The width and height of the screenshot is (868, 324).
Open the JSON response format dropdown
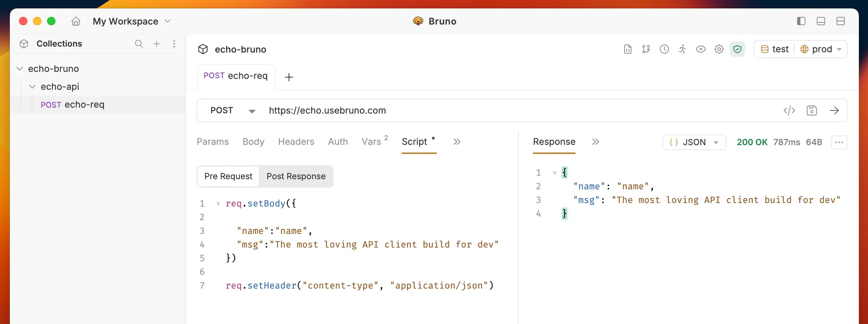click(x=694, y=142)
